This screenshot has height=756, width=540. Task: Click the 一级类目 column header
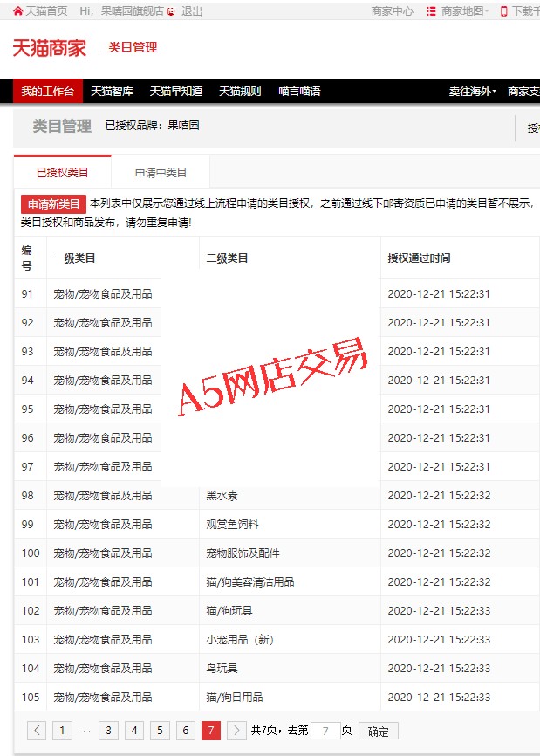74,258
